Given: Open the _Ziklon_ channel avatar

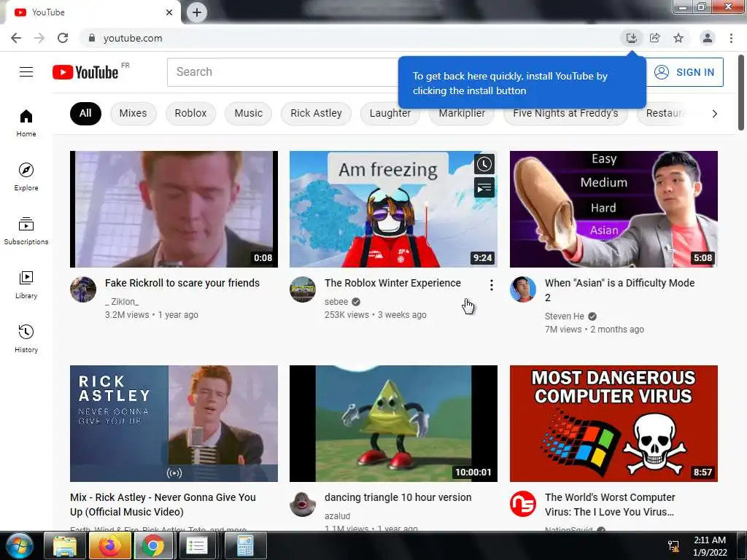Looking at the screenshot, I should (x=83, y=289).
